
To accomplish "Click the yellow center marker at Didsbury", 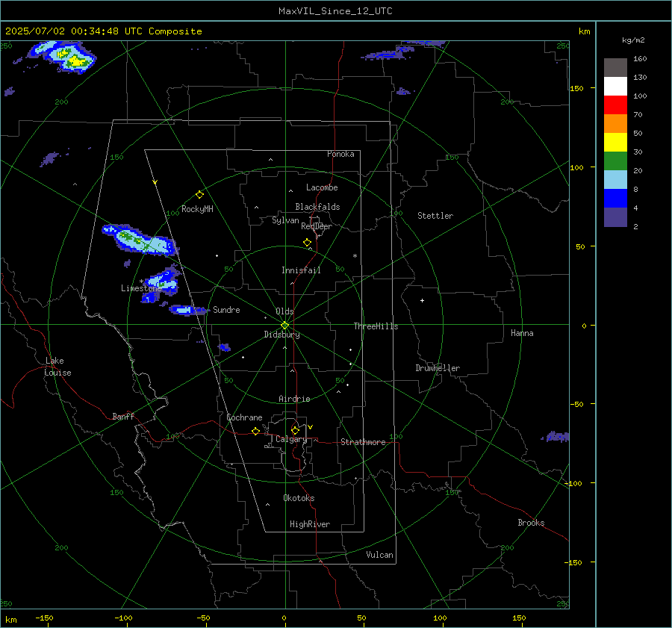I will click(285, 326).
